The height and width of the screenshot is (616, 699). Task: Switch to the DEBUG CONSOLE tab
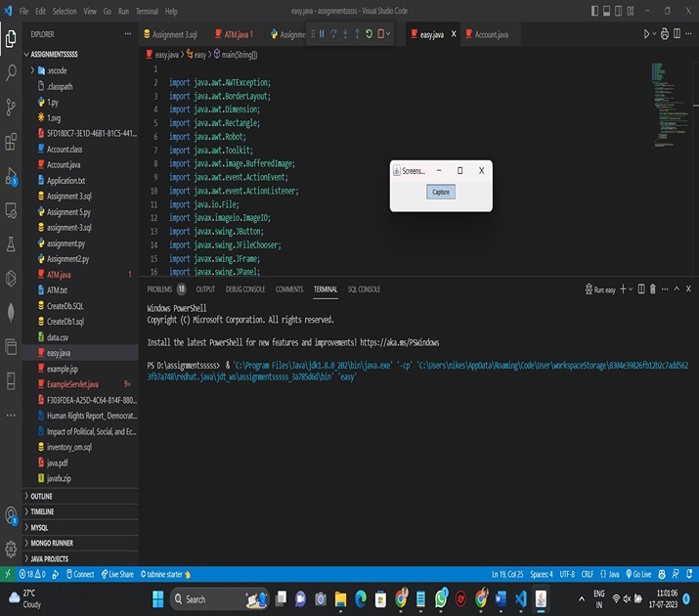point(245,289)
